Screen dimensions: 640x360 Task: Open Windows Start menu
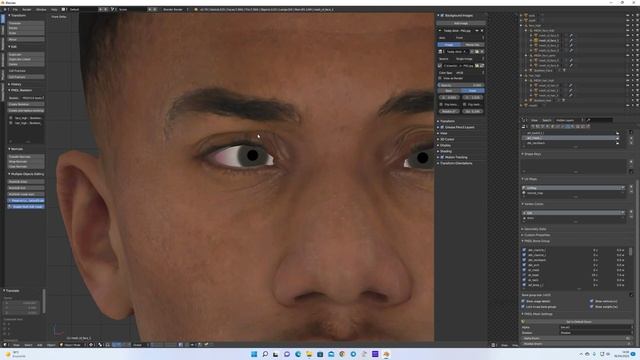(254, 354)
